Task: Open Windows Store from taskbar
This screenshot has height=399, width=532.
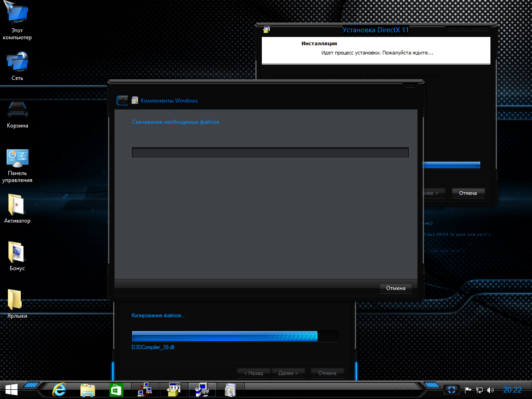Action: click(x=116, y=390)
